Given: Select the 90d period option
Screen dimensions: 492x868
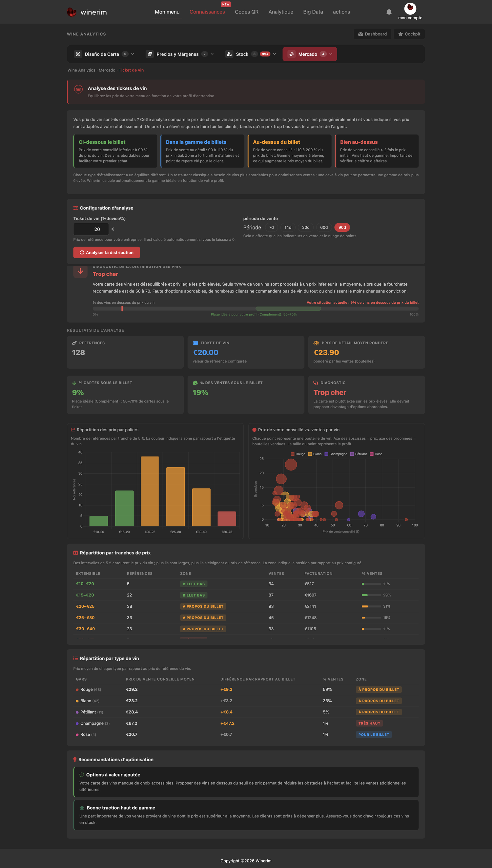Looking at the screenshot, I should pos(342,228).
